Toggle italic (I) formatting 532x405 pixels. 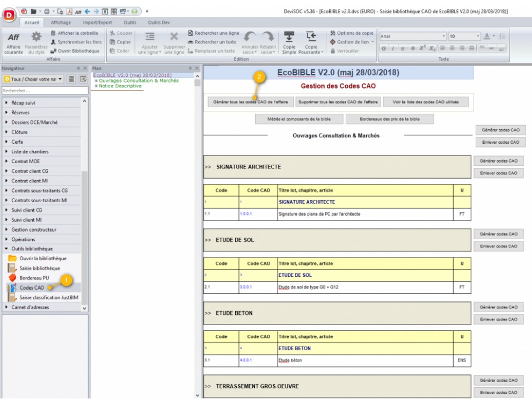pos(393,48)
